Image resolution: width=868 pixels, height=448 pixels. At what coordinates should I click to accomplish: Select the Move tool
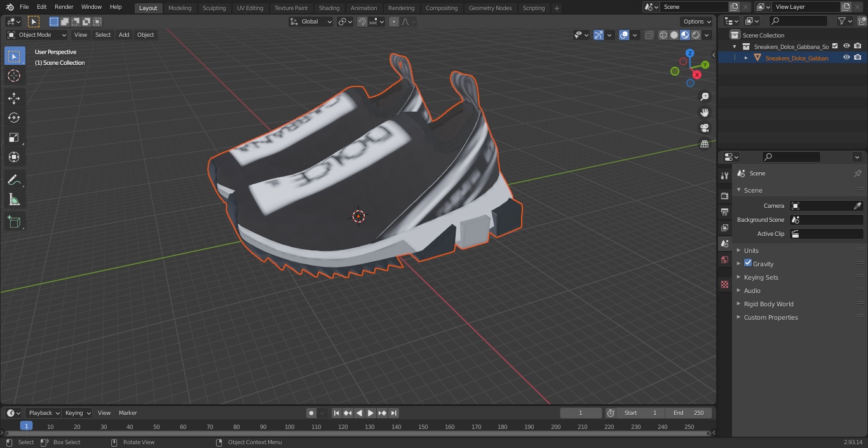tap(14, 98)
